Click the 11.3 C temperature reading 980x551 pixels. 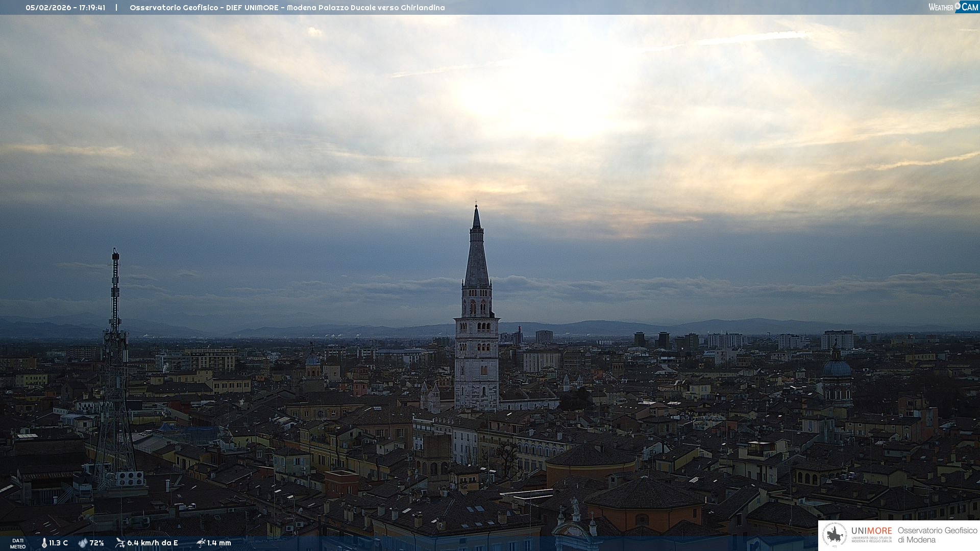click(x=58, y=543)
